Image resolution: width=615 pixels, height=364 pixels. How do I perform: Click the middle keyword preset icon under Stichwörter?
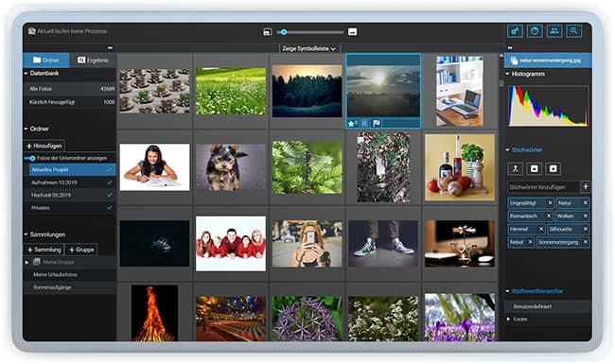coord(535,168)
